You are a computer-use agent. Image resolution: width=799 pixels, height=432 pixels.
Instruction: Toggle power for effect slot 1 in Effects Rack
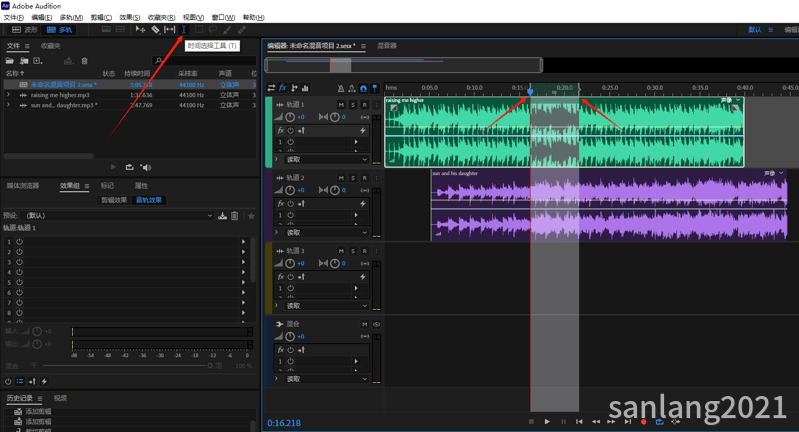click(x=19, y=241)
